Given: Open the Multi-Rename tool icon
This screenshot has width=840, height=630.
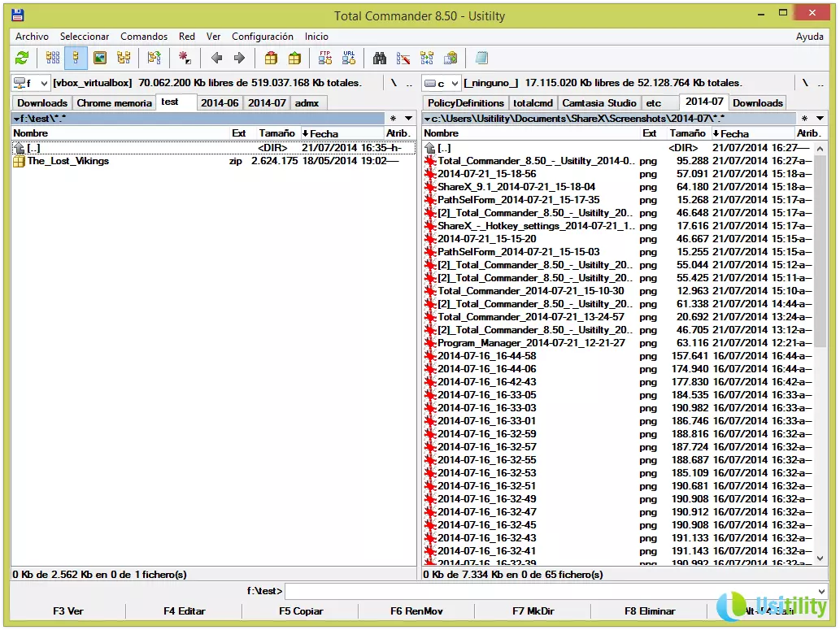Looking at the screenshot, I should tap(403, 58).
